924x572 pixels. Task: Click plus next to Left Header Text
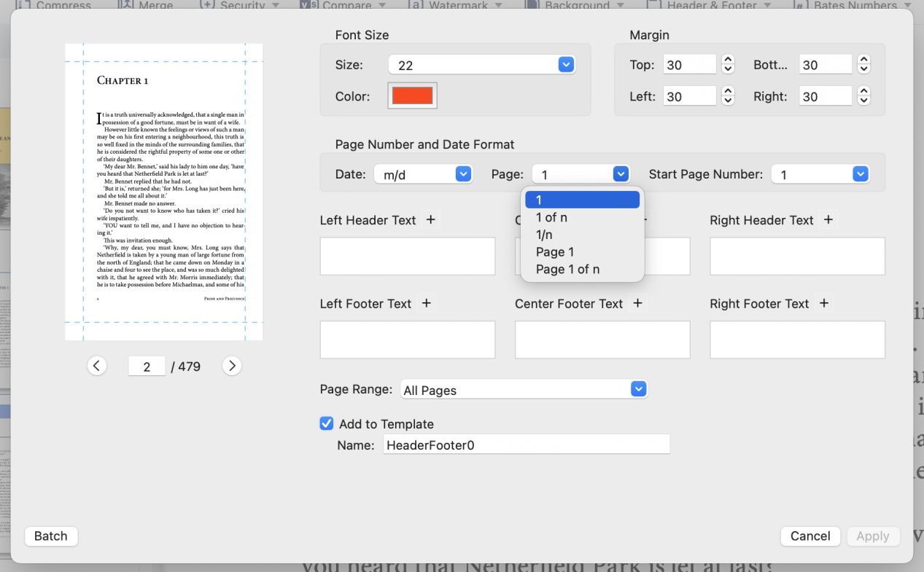click(430, 220)
